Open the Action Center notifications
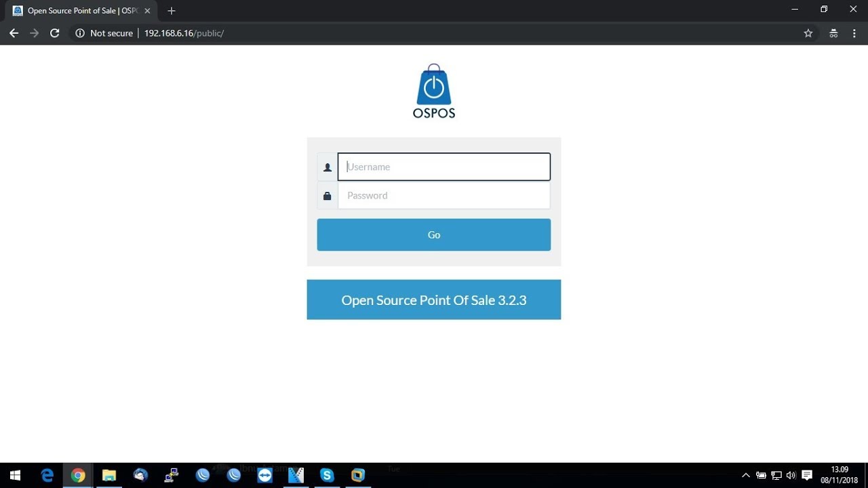This screenshot has width=868, height=488. 807,475
